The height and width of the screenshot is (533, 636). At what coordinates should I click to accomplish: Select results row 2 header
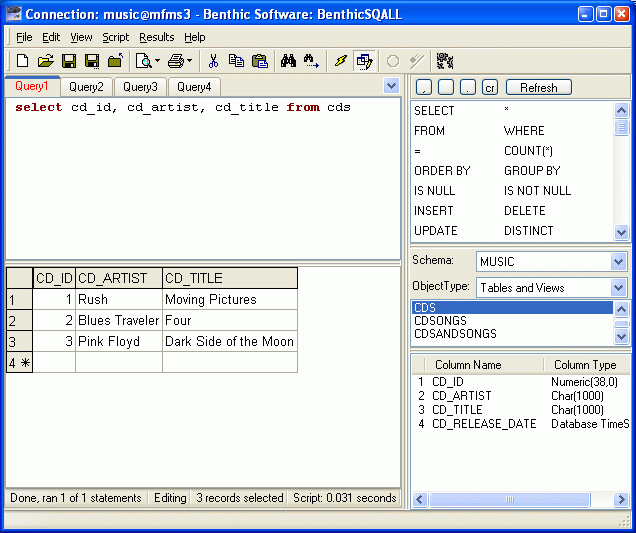pyautogui.click(x=19, y=320)
